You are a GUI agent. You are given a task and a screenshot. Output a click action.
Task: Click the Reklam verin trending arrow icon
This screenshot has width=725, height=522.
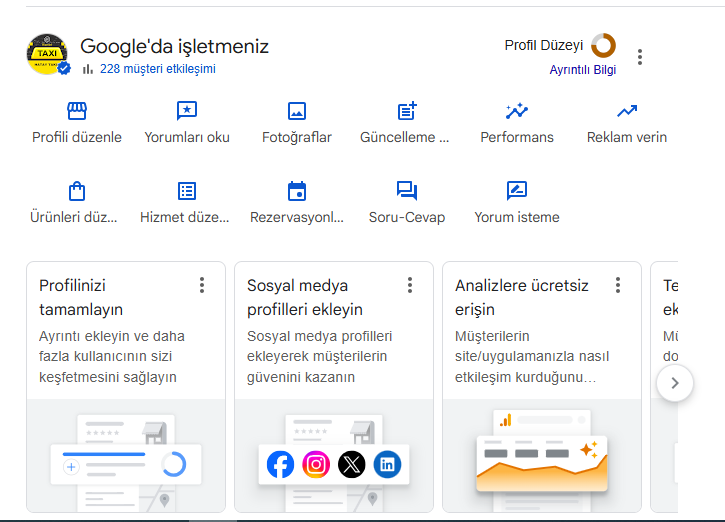click(x=627, y=111)
